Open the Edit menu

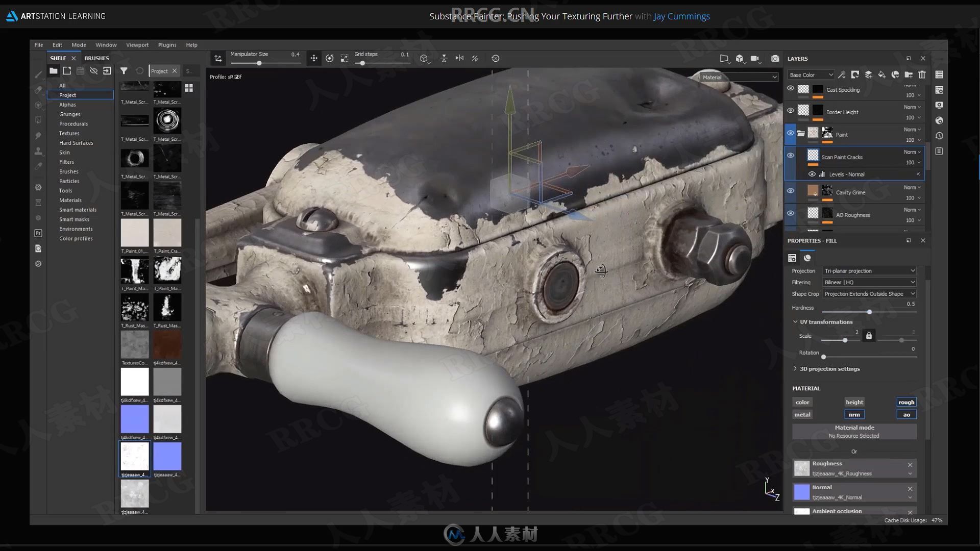[x=57, y=45]
